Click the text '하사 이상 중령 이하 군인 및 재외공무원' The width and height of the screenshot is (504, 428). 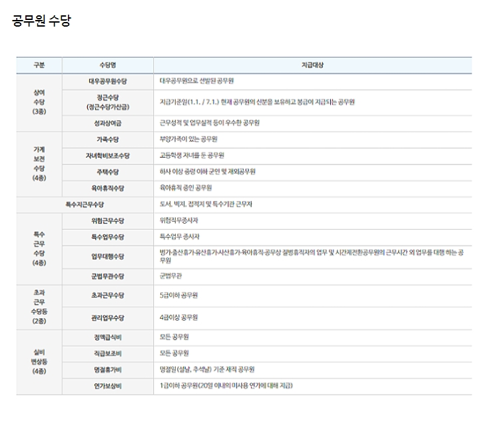208,172
